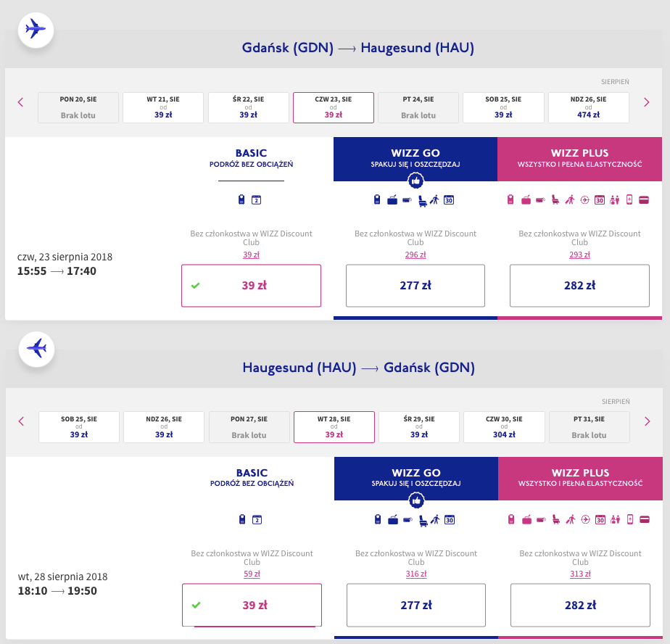Viewport: 670px width, 644px height.
Task: Show earlier return dates before SOB 25, SIE
Action: pos(21,421)
